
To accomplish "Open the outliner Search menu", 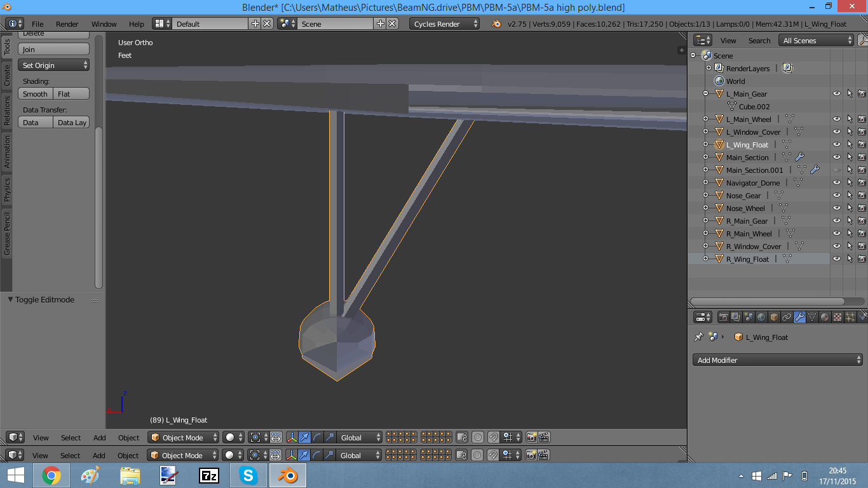I will (759, 40).
